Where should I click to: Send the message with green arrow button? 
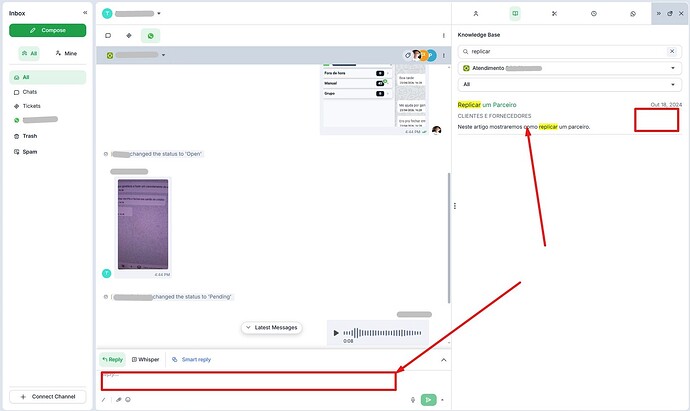tap(430, 399)
